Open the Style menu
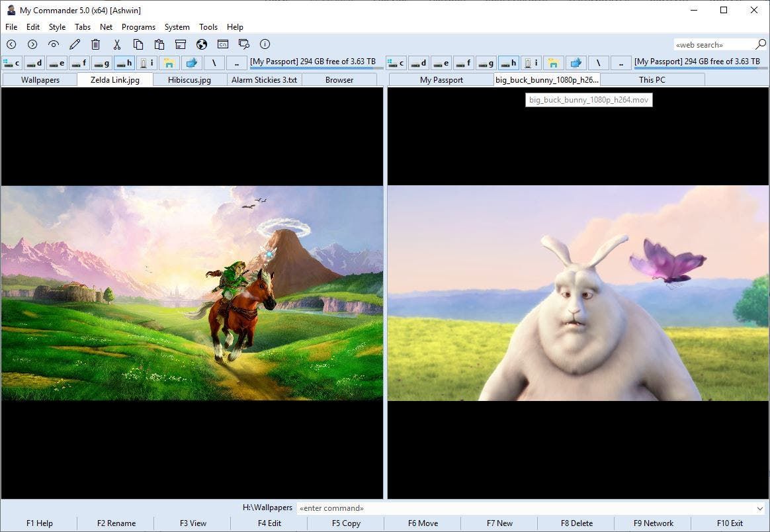 [57, 27]
